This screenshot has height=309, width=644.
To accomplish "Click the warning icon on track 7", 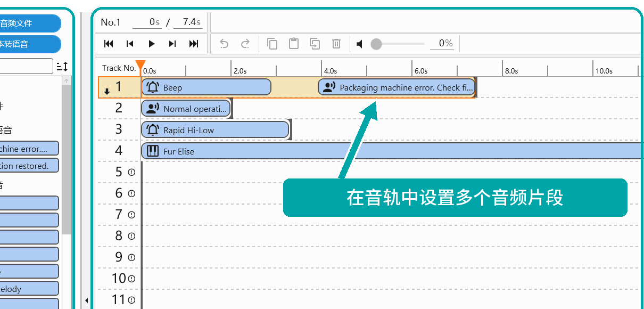I will (x=131, y=215).
